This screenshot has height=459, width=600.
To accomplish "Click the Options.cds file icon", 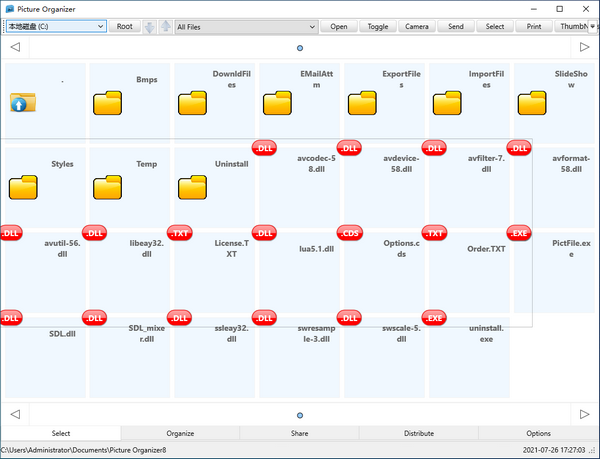I will [x=350, y=233].
